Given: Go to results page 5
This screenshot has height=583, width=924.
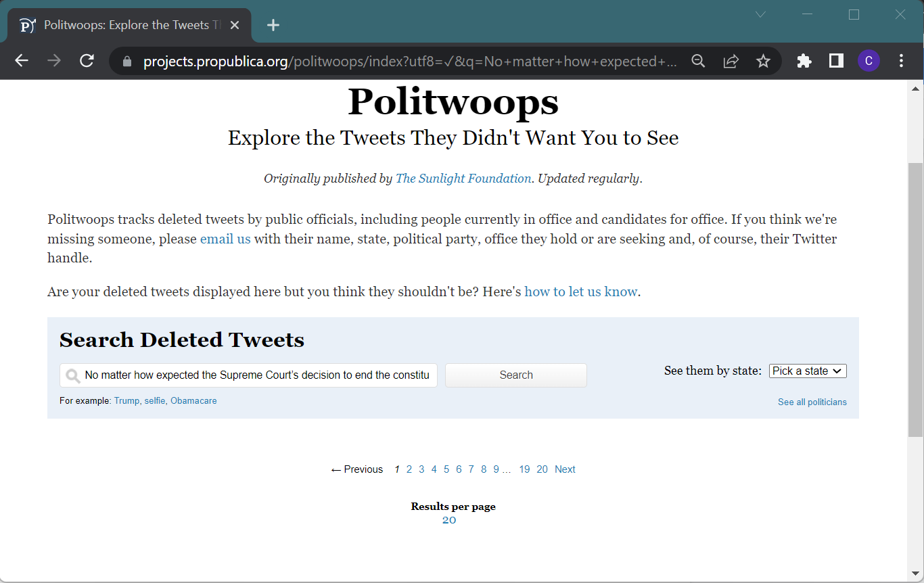Looking at the screenshot, I should pos(446,469).
